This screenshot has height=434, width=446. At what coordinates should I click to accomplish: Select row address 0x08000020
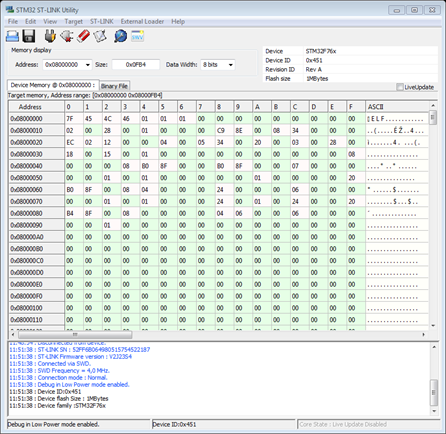tap(36, 142)
